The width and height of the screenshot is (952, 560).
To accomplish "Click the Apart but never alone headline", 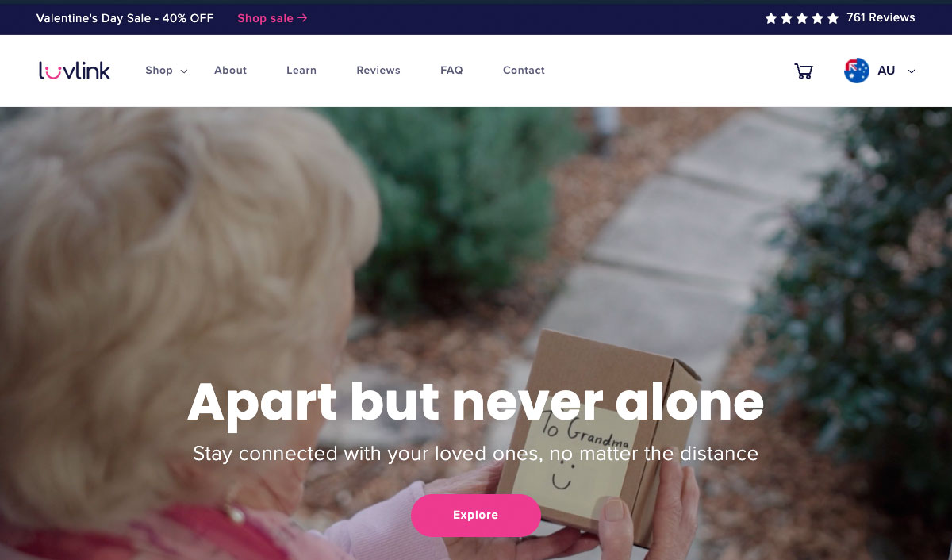I will pyautogui.click(x=476, y=402).
